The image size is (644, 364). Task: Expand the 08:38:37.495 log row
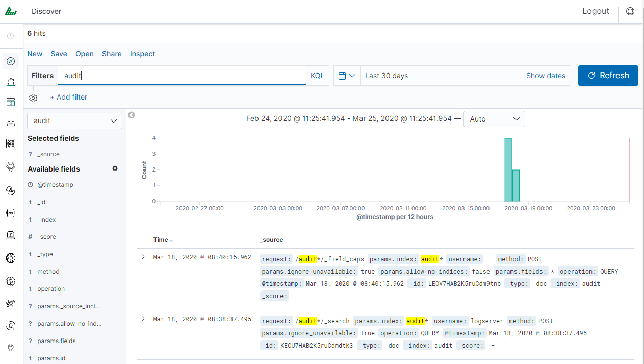tap(143, 319)
